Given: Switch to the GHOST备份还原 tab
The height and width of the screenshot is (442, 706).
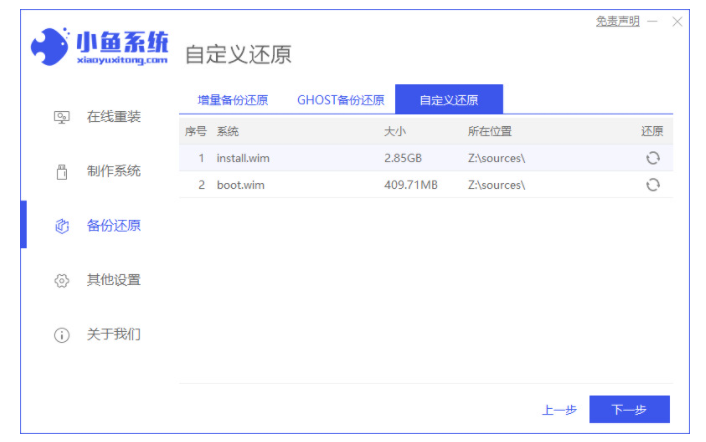Looking at the screenshot, I should coord(341,100).
